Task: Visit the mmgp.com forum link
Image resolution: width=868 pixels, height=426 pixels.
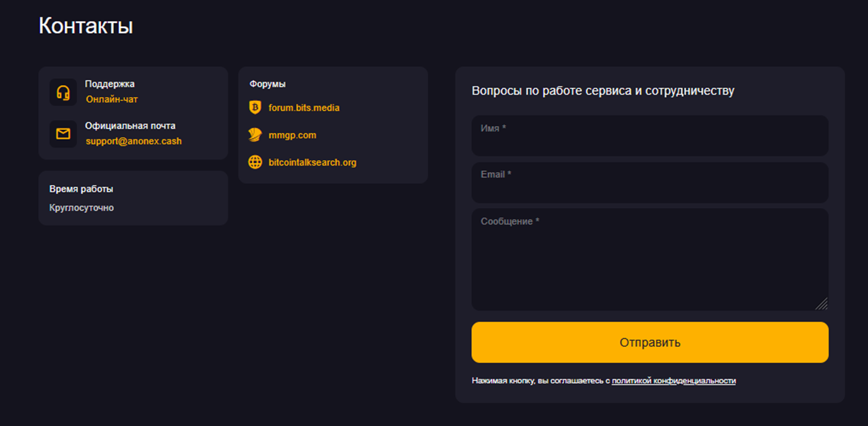Action: point(292,135)
